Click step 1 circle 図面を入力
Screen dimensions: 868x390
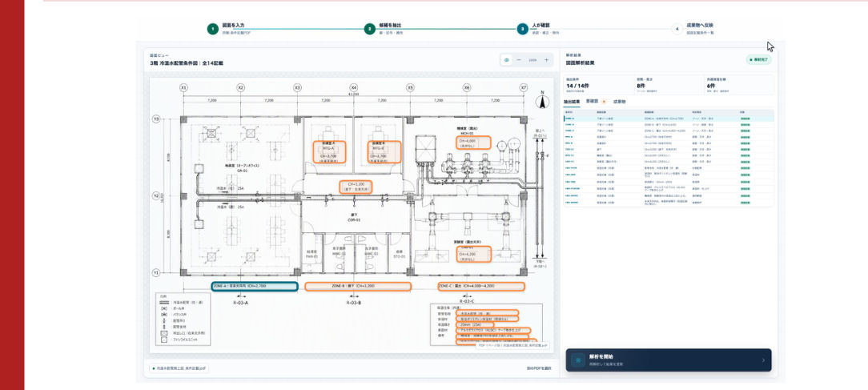212,29
